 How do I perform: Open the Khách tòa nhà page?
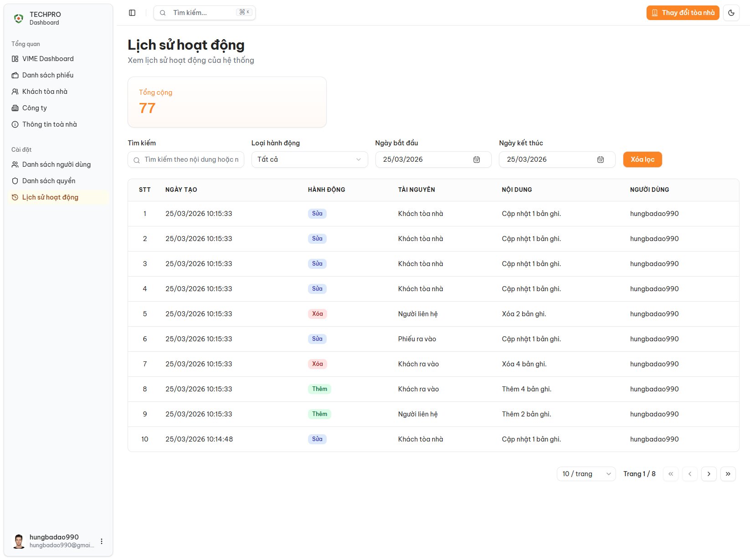pos(45,92)
